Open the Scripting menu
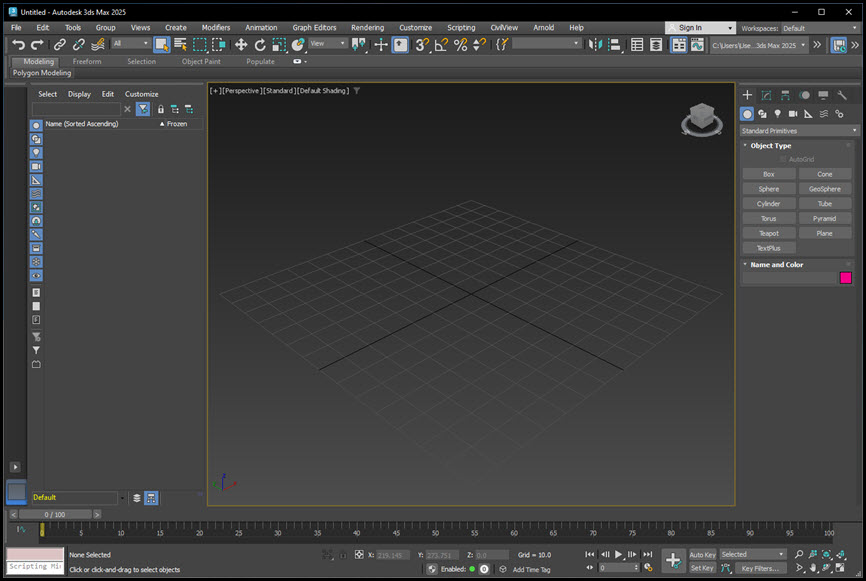This screenshot has width=866, height=581. pyautogui.click(x=461, y=28)
